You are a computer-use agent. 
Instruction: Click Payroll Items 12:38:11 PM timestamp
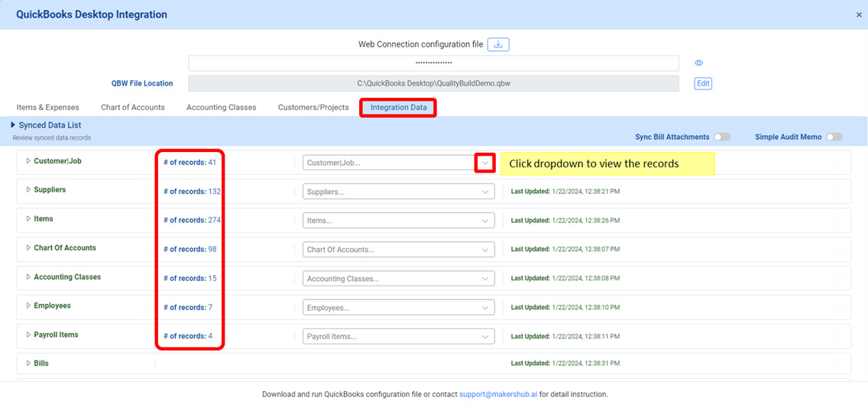click(565, 336)
